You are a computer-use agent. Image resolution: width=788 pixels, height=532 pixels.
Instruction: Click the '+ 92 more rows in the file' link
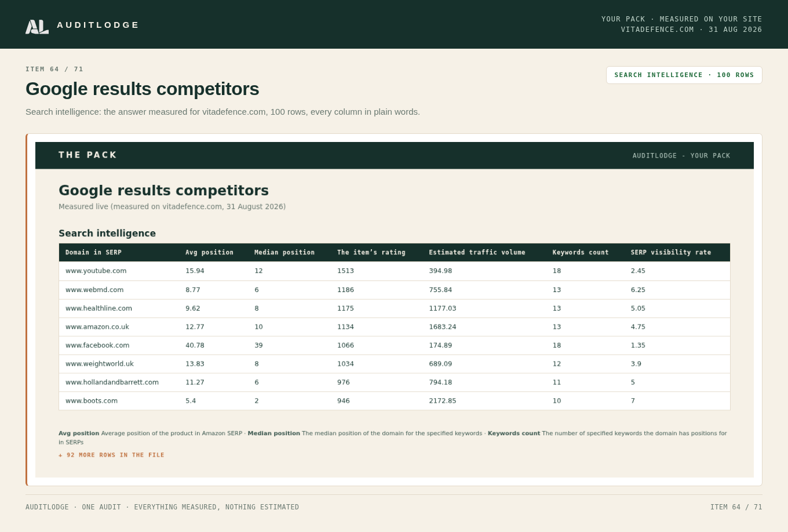(x=111, y=455)
